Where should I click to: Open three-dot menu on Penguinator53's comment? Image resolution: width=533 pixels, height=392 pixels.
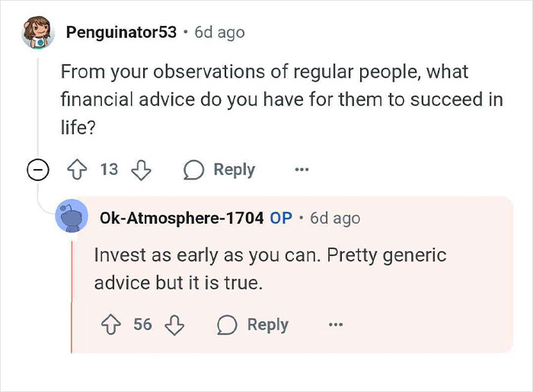coord(302,169)
